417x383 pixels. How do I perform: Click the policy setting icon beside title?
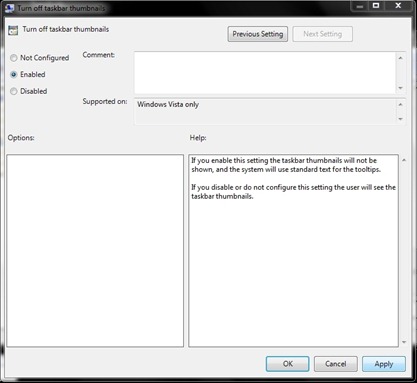[x=13, y=30]
